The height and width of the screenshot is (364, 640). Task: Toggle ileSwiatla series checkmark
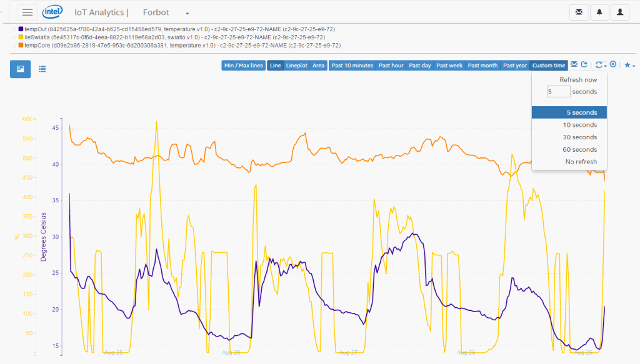pos(14,37)
